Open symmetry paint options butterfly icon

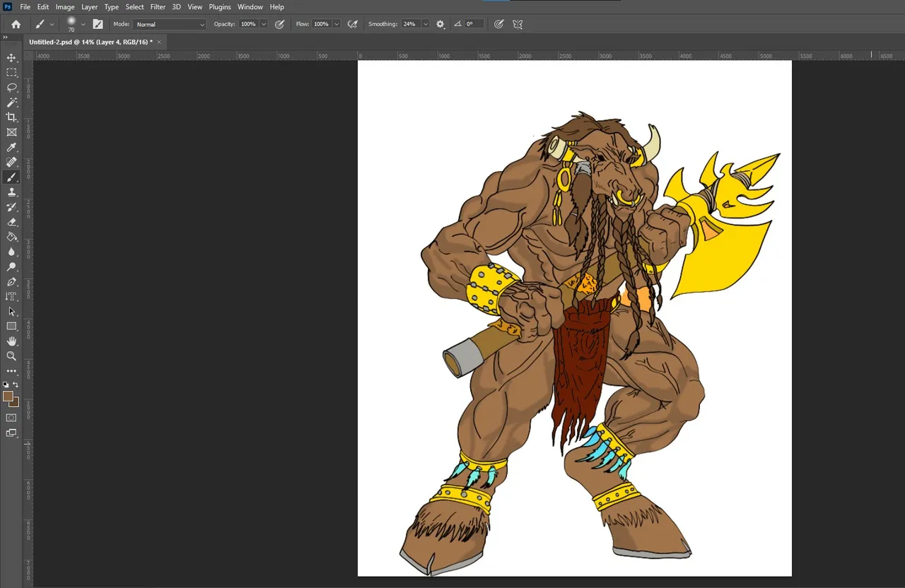tap(518, 24)
